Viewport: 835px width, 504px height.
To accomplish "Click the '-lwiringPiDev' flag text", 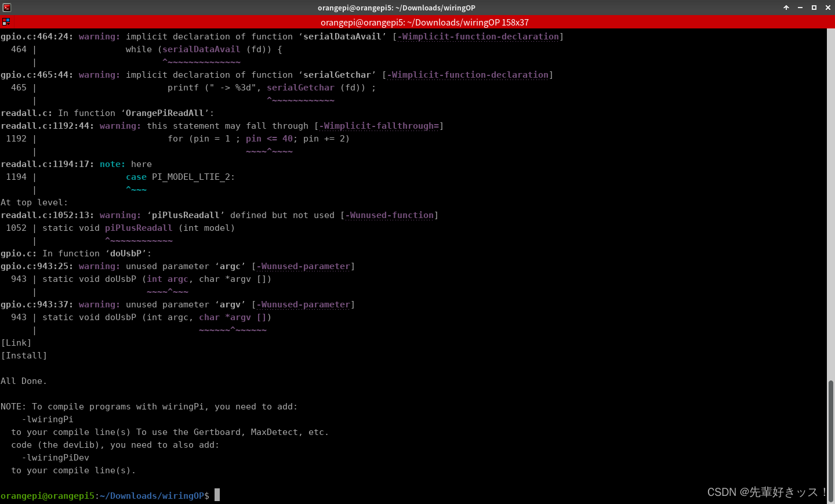I will [x=56, y=458].
